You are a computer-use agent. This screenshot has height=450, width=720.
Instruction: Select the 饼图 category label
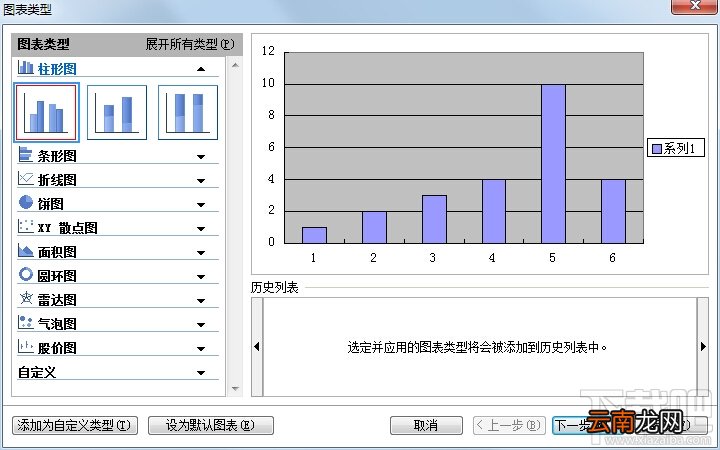pyautogui.click(x=51, y=204)
